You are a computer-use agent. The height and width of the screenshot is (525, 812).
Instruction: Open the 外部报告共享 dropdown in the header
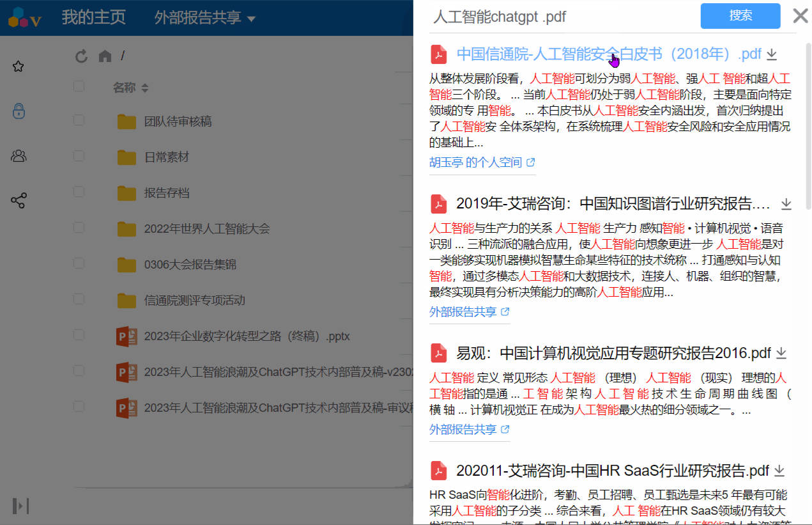coord(204,18)
